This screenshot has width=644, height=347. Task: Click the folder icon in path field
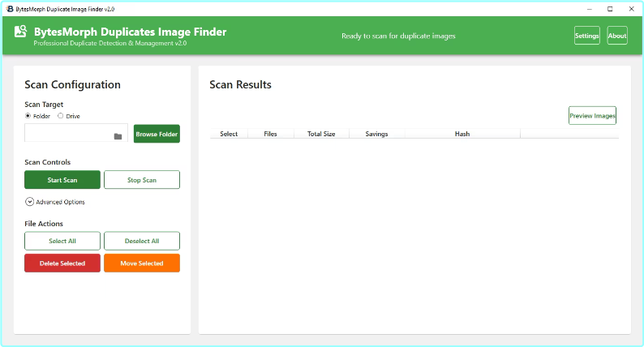118,136
